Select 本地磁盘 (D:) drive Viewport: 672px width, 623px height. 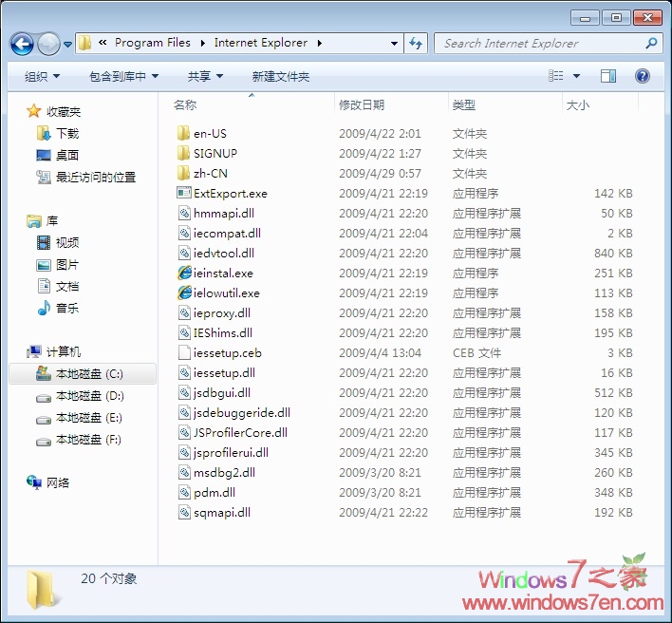[x=89, y=396]
